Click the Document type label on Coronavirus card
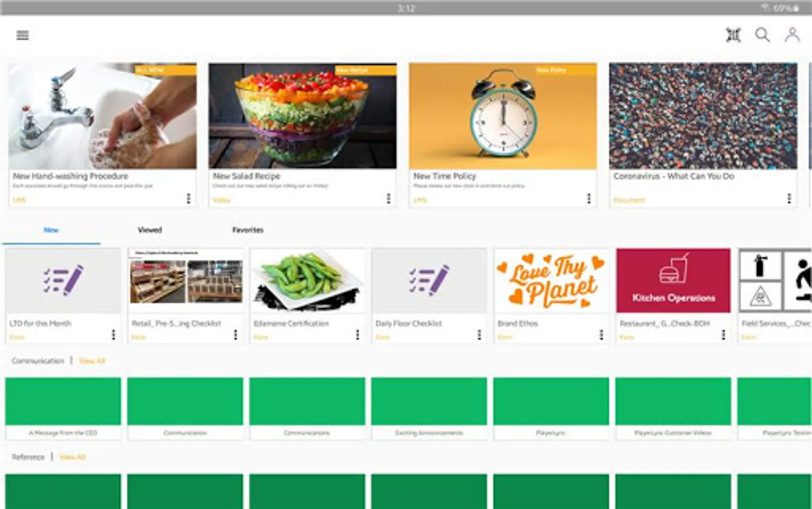 (x=629, y=200)
